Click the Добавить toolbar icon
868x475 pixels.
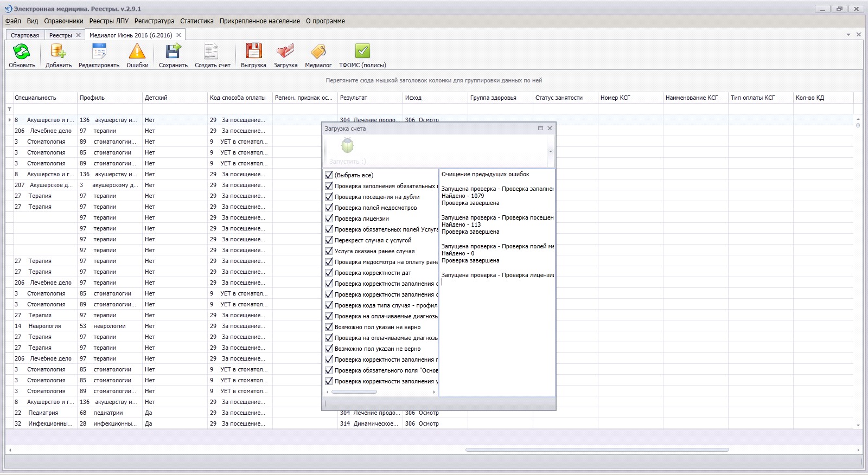pyautogui.click(x=58, y=52)
